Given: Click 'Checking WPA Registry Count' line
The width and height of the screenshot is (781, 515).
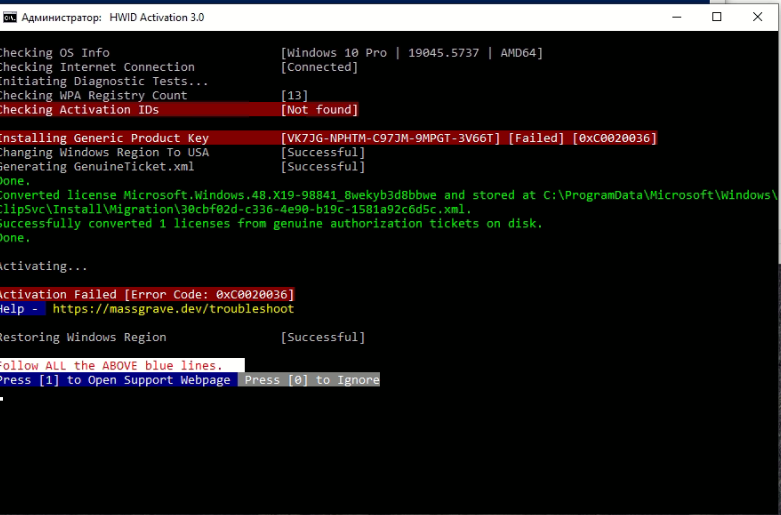Looking at the screenshot, I should (94, 95).
